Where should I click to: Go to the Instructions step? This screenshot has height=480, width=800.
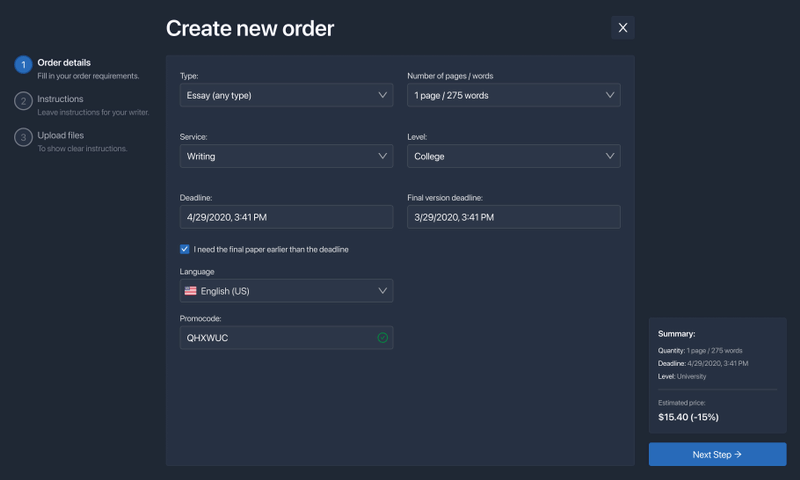(x=60, y=99)
